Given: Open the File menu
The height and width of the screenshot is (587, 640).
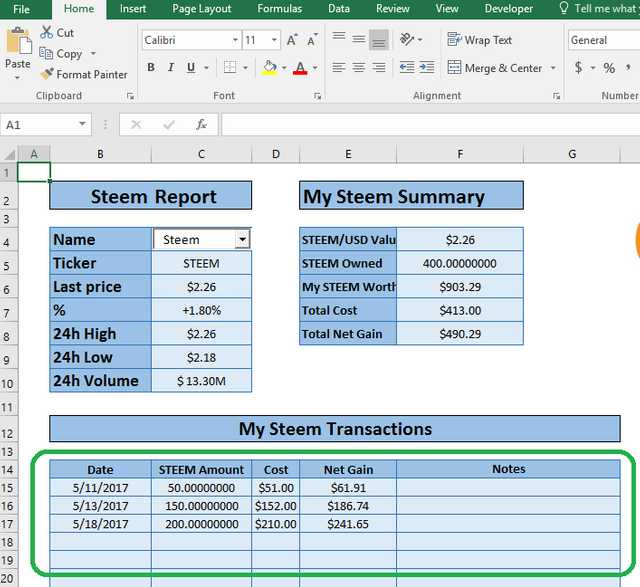Looking at the screenshot, I should pyautogui.click(x=22, y=9).
